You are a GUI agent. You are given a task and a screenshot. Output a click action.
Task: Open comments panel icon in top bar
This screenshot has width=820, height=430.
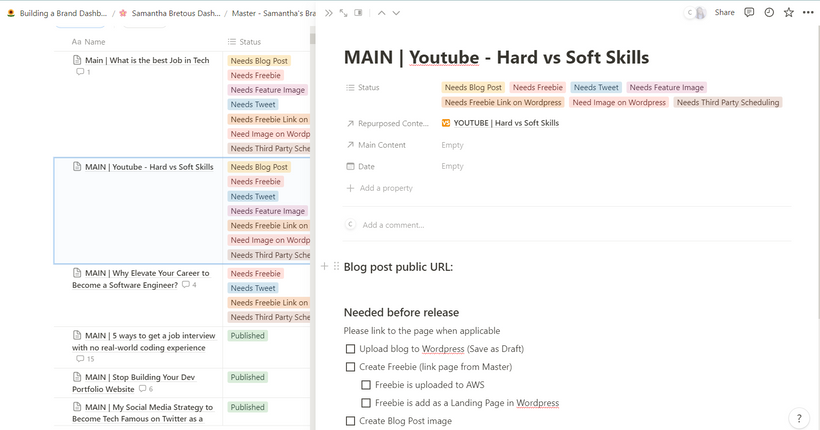(x=749, y=13)
